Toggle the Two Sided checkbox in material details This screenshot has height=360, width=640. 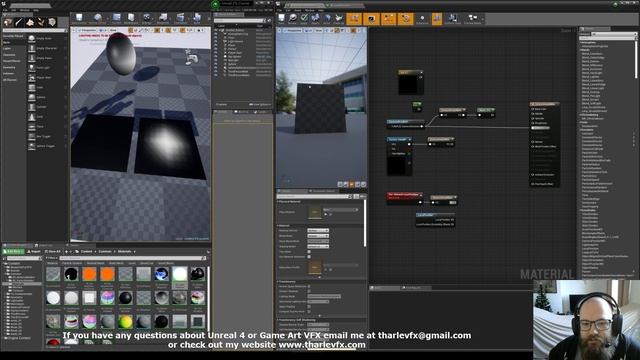pyautogui.click(x=309, y=252)
